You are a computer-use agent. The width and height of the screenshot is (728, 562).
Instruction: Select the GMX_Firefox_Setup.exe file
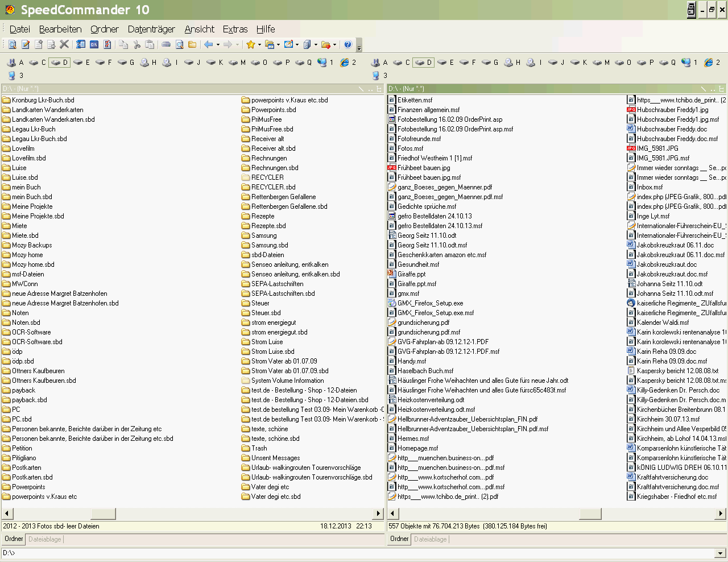(x=430, y=303)
